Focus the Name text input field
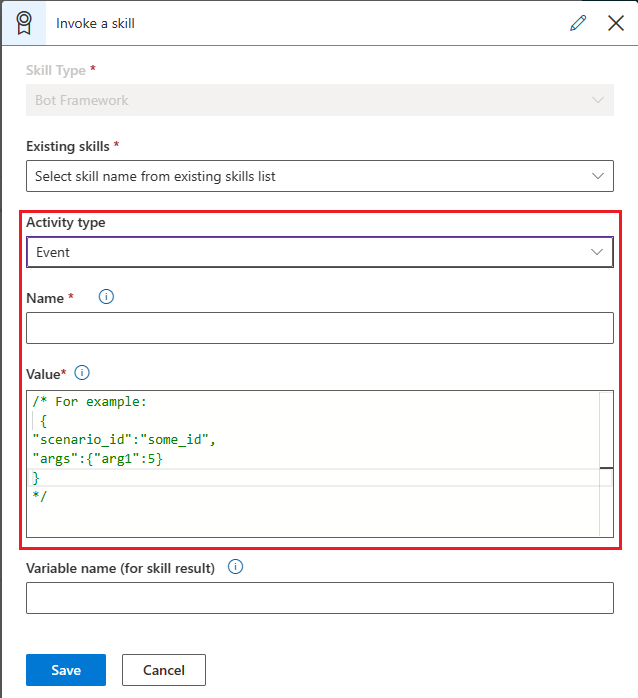 pos(319,328)
